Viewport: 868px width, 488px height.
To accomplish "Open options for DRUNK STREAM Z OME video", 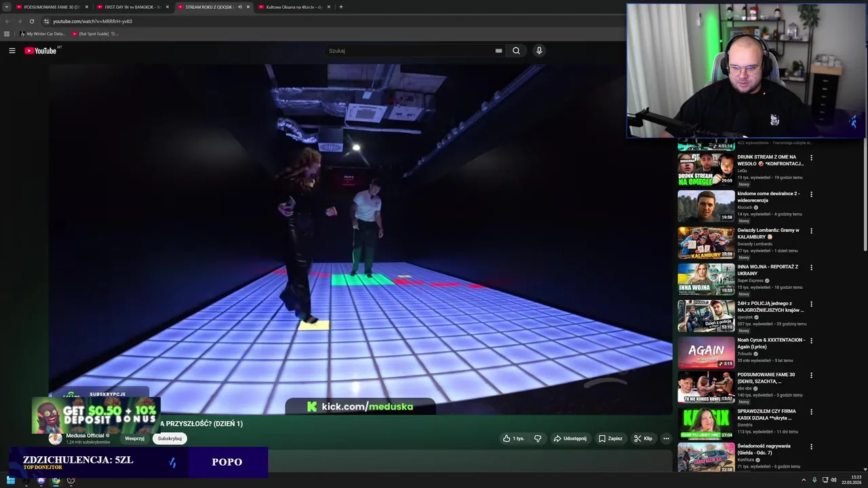I will click(x=811, y=158).
